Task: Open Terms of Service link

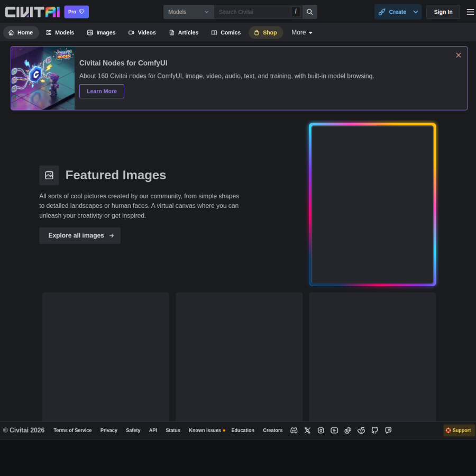Action: click(72, 430)
